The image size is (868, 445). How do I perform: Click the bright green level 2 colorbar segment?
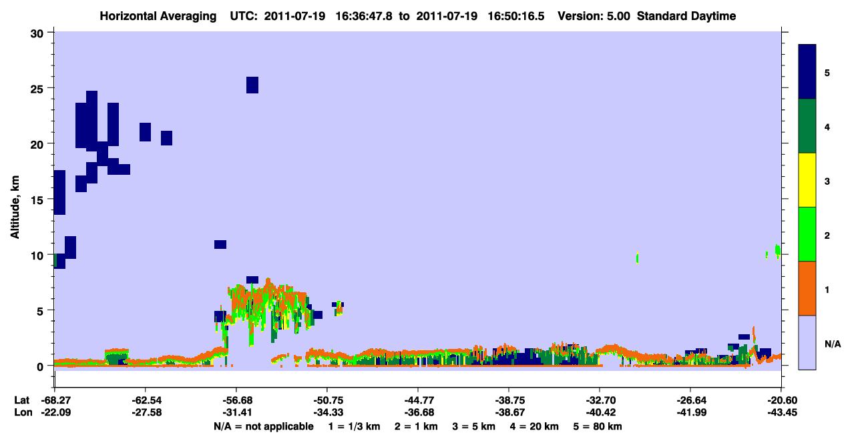coord(807,234)
